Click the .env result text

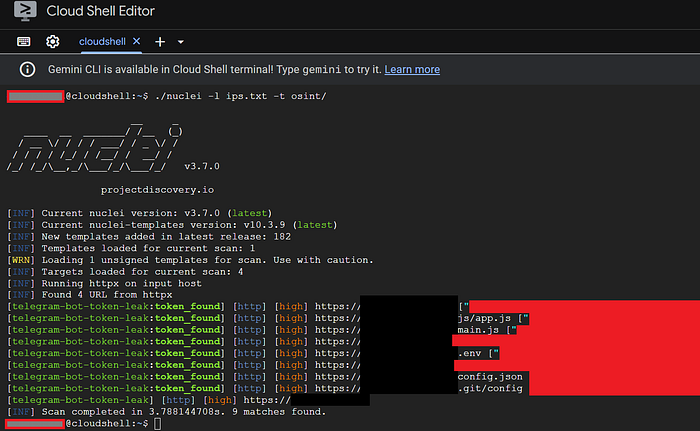470,353
